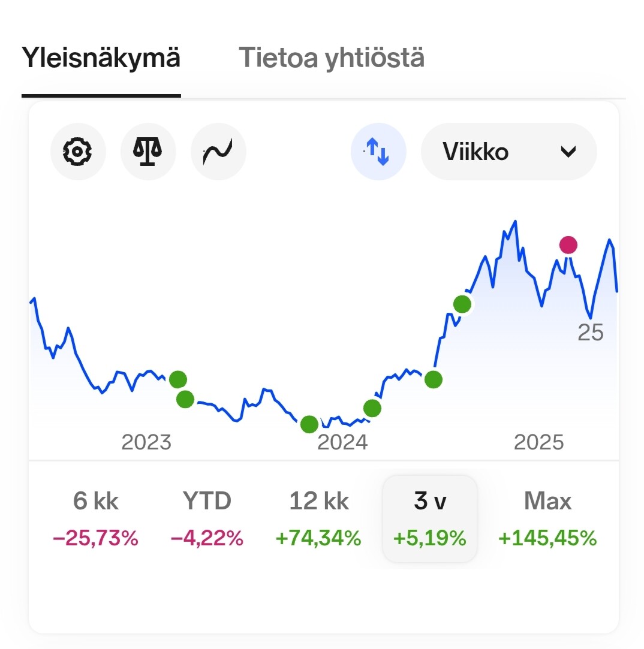Viewport: 644px width, 649px height.
Task: Click the lowest green buy marker near 2024
Action: click(309, 424)
